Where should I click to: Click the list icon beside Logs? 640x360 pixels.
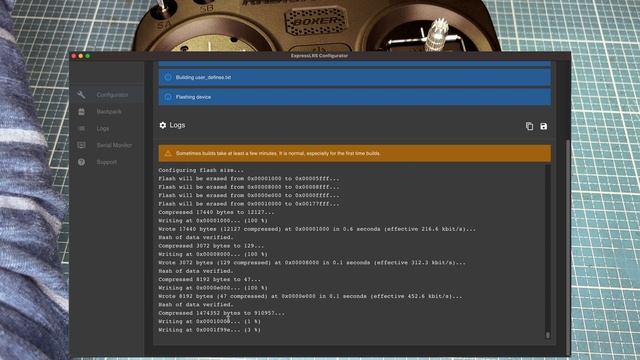[81, 128]
